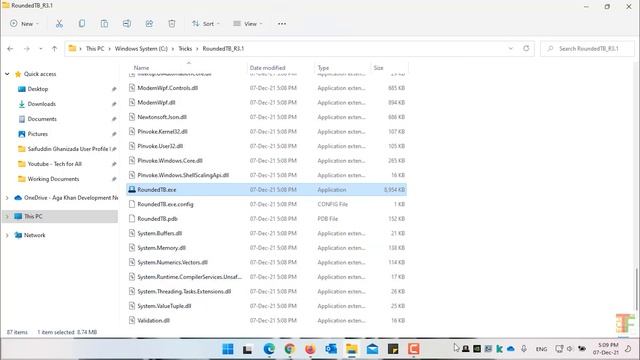
Task: Go back with the Back arrow
Action: (x=10, y=49)
